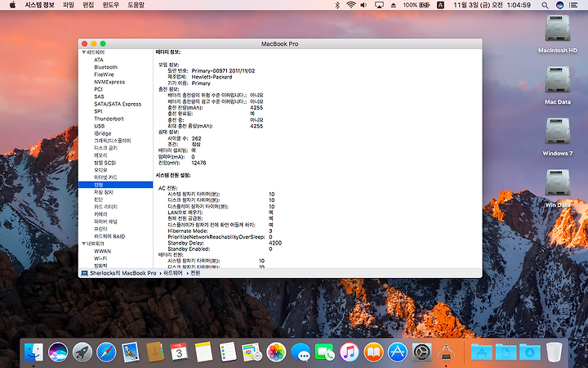588x368 pixels.
Task: Open Calendar from the Dock
Action: click(179, 352)
